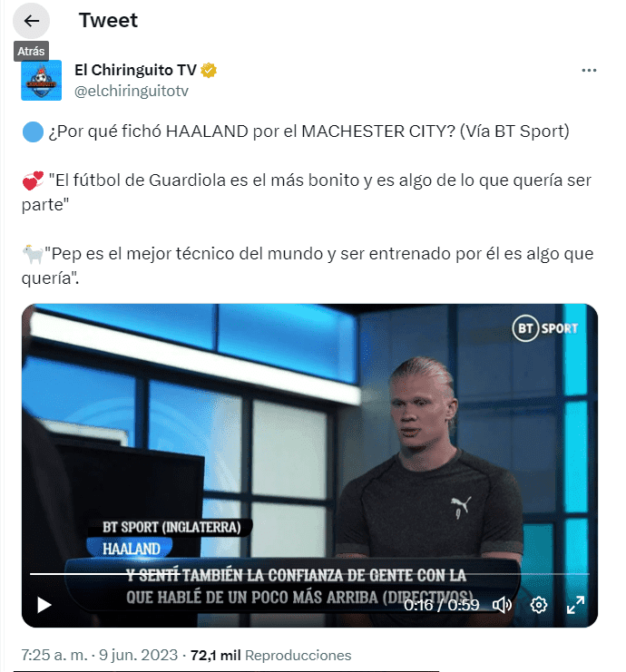
Task: Open the @elchiringuitotv handle link
Action: [132, 91]
